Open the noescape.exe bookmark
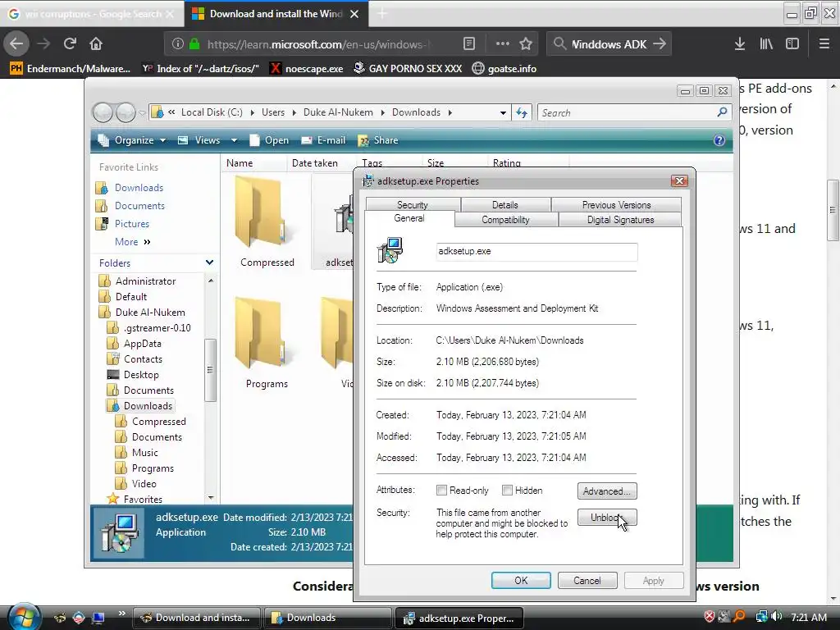This screenshot has height=630, width=840. (x=307, y=69)
